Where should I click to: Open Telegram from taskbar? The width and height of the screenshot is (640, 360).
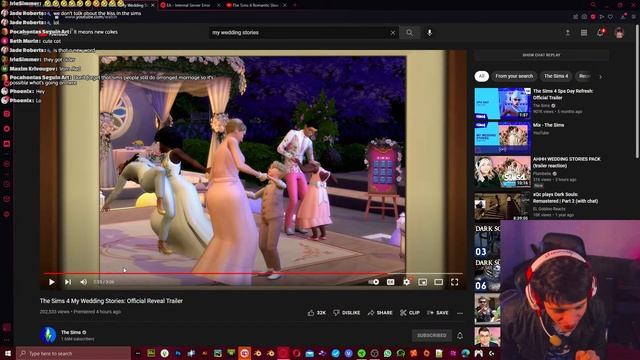point(336,353)
